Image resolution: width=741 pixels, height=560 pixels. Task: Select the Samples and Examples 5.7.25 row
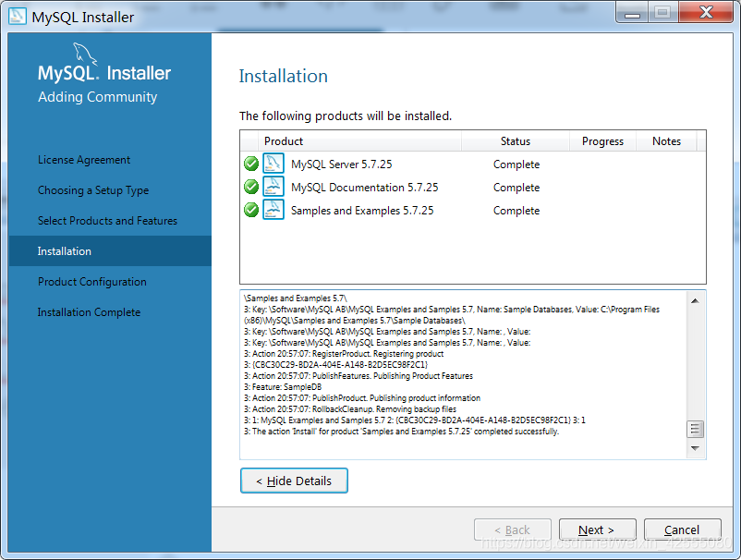pyautogui.click(x=472, y=211)
